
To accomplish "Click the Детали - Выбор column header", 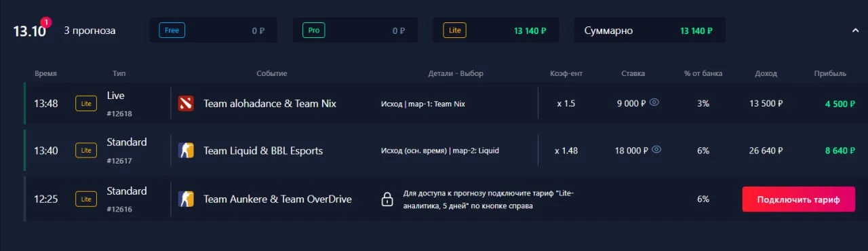I will (456, 73).
